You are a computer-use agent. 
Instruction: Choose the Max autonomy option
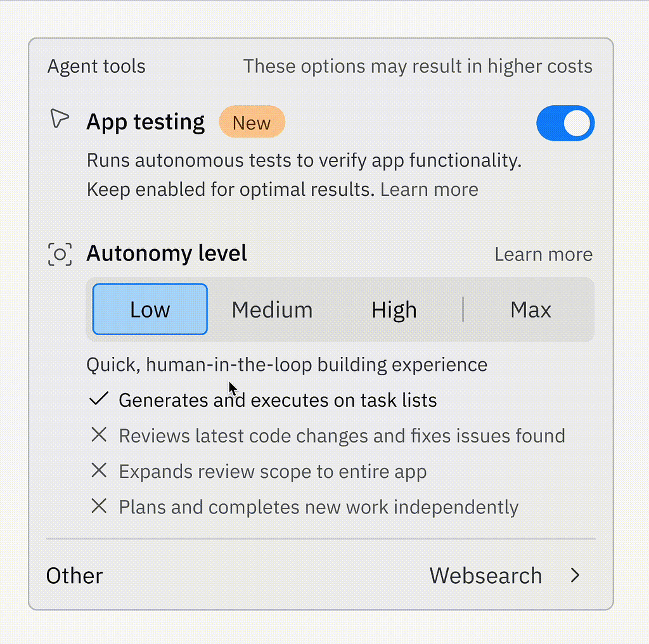click(x=530, y=309)
